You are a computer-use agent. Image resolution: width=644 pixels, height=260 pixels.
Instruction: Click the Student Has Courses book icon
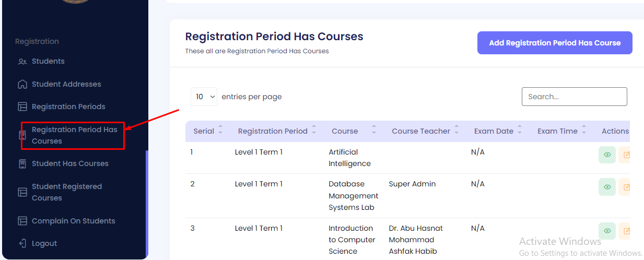pyautogui.click(x=22, y=164)
